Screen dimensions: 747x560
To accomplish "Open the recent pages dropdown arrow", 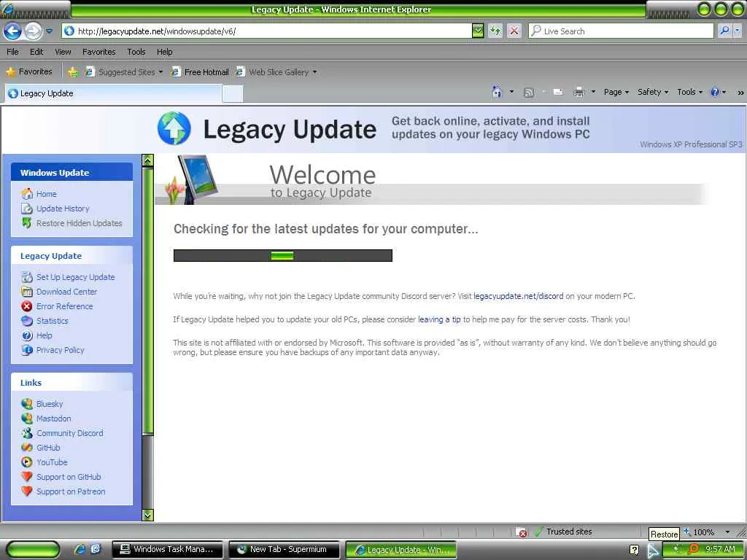I will pyautogui.click(x=49, y=31).
